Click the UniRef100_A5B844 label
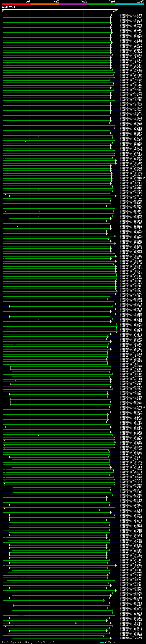 point(131,301)
